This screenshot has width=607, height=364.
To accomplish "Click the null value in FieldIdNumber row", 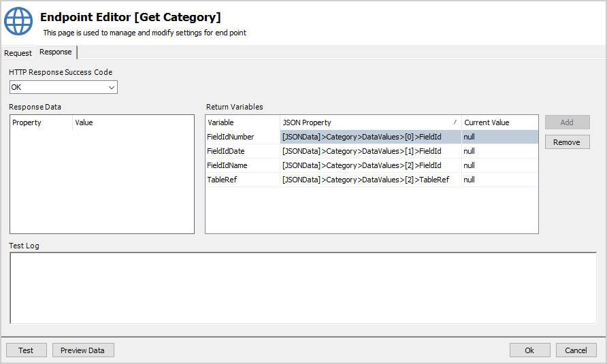I will (499, 137).
